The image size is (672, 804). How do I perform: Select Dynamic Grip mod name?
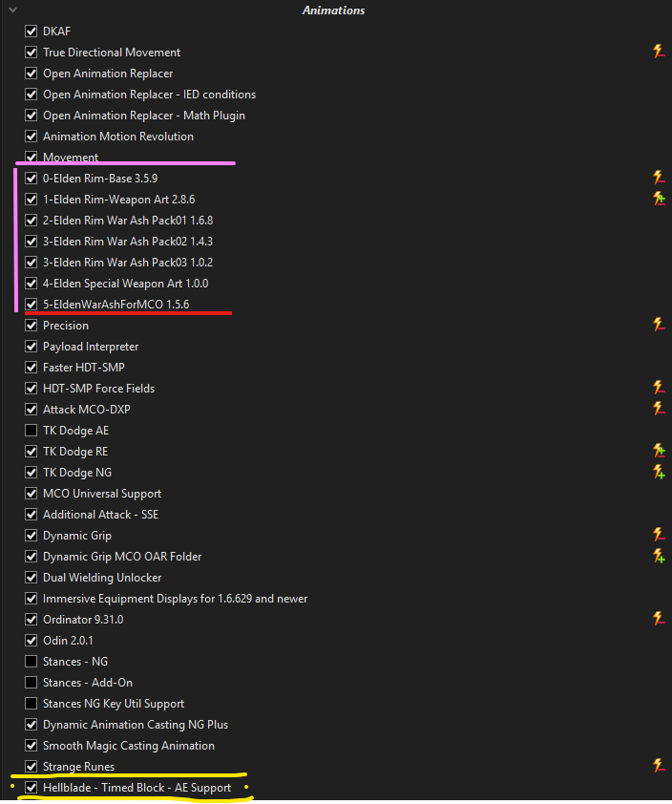pyautogui.click(x=77, y=536)
